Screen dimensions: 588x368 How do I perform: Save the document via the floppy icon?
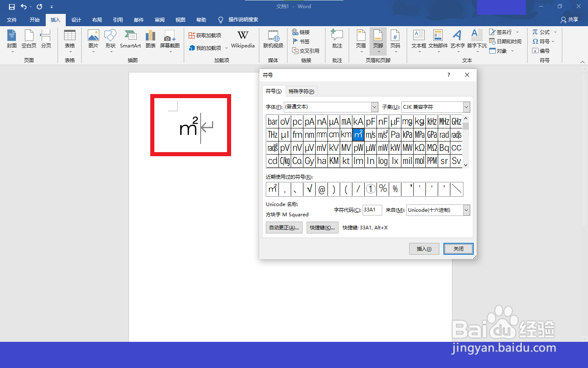[11, 7]
